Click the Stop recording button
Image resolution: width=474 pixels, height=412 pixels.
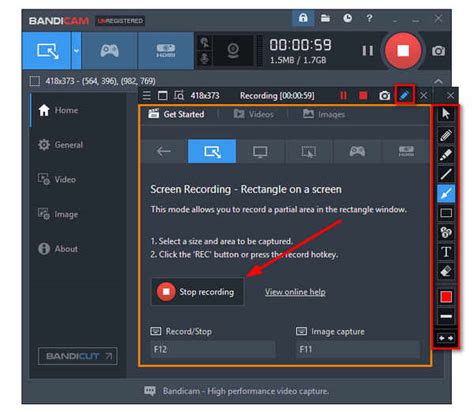click(x=197, y=292)
